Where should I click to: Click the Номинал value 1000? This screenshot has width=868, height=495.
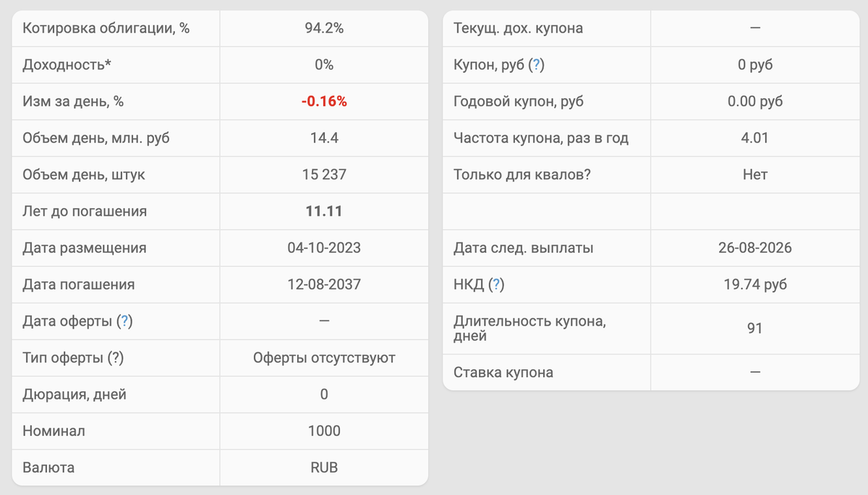[324, 431]
